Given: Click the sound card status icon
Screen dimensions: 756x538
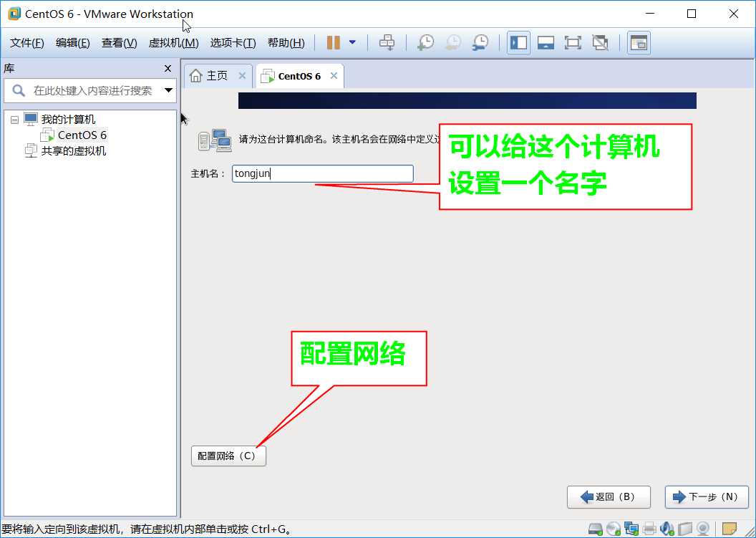Looking at the screenshot, I should tap(667, 529).
